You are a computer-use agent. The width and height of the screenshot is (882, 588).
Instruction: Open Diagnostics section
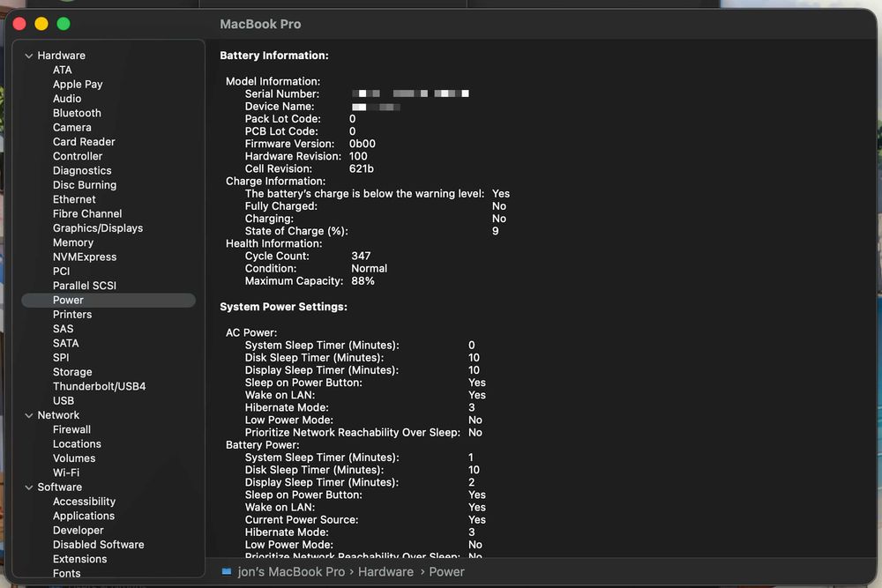point(82,170)
